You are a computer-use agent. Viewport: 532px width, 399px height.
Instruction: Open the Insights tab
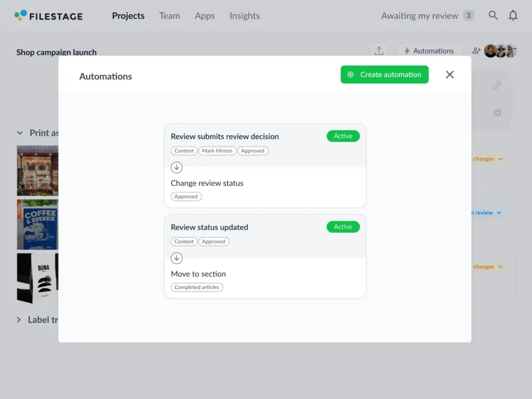pos(244,16)
